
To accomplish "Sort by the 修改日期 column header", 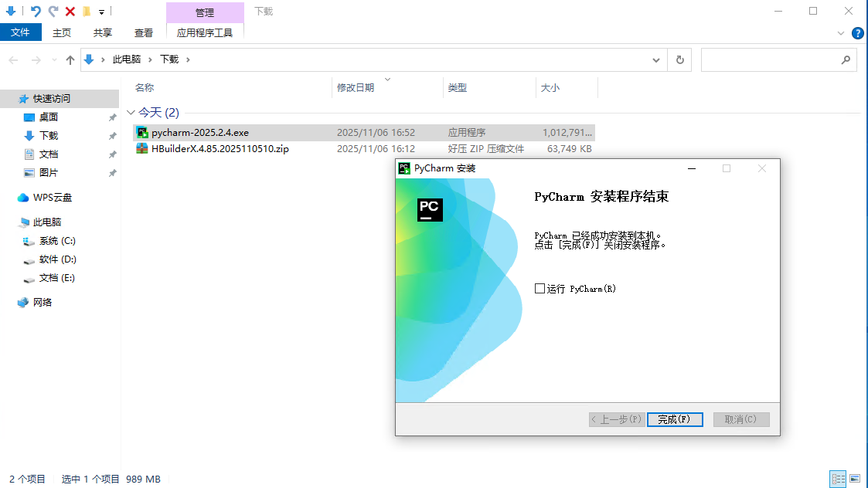I will pos(356,88).
